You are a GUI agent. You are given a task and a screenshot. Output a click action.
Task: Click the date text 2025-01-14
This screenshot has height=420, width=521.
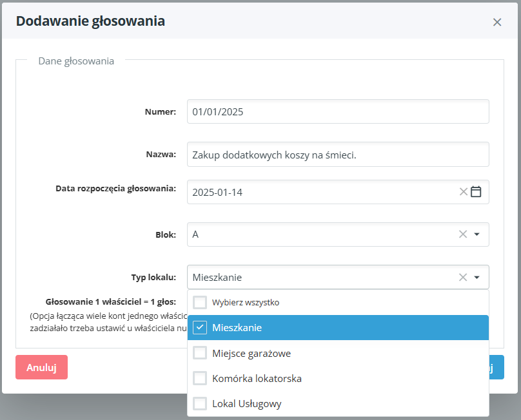click(x=218, y=192)
